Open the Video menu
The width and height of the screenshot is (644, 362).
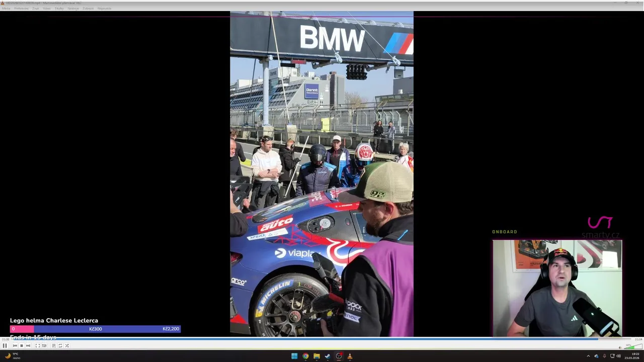pos(47,9)
